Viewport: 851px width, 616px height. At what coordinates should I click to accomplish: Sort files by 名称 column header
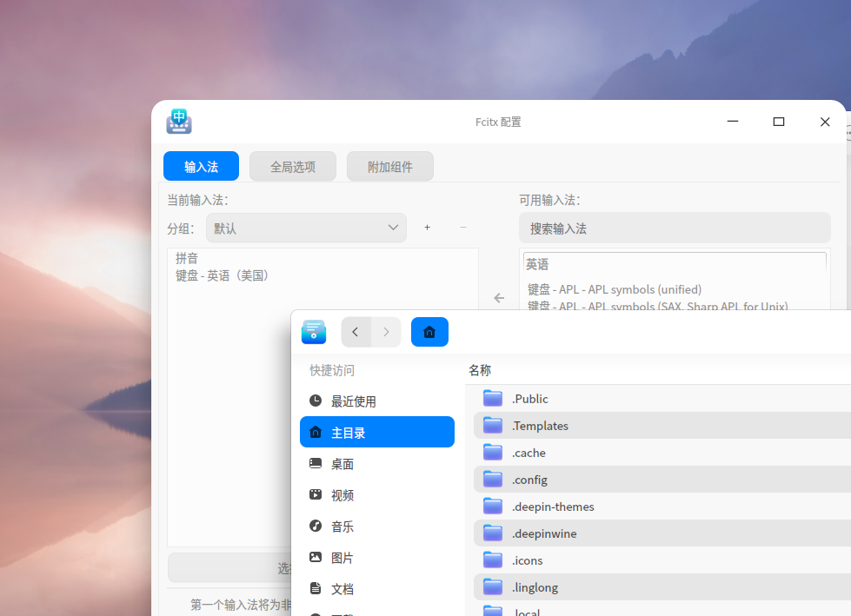click(x=480, y=370)
